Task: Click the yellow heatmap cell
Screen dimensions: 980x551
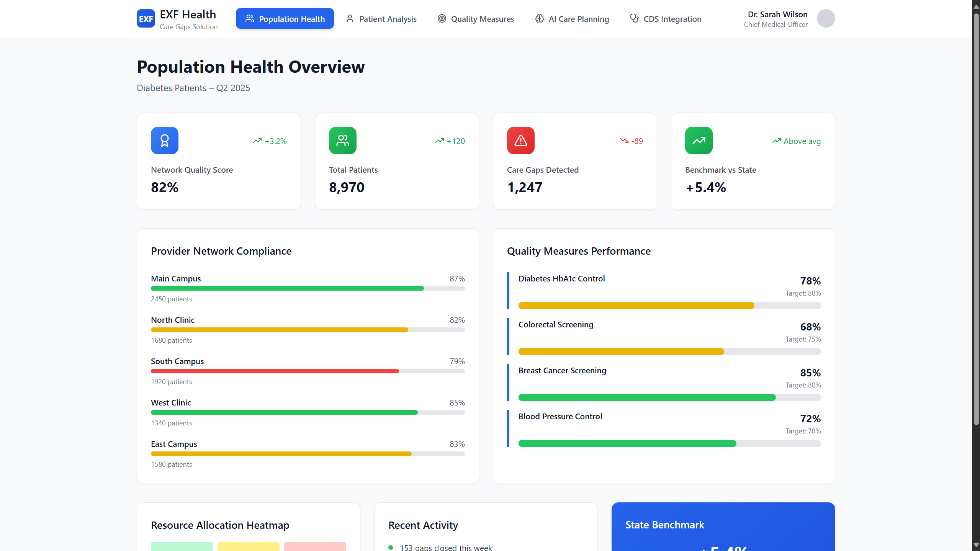Action: (249, 546)
